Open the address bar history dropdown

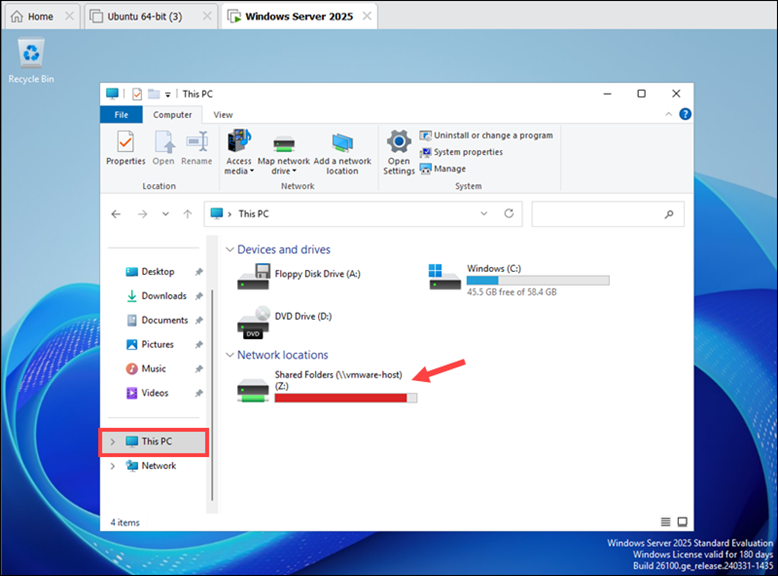coord(485,214)
